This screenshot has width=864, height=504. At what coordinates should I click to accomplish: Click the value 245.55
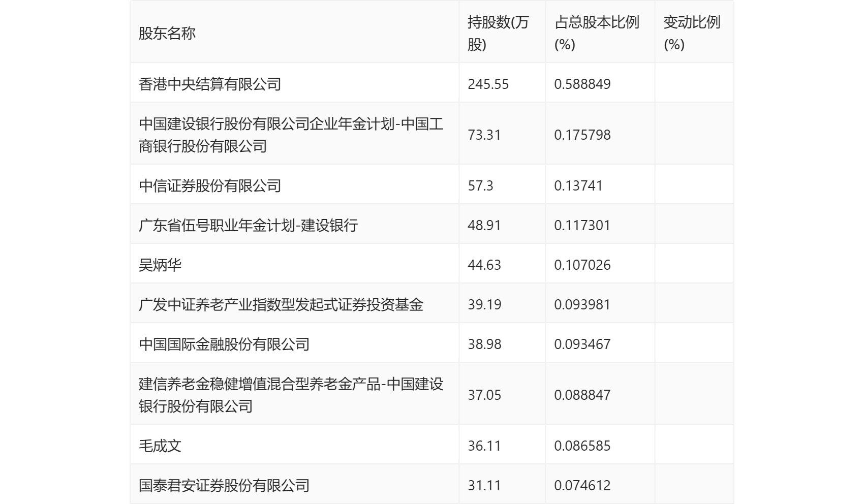488,84
